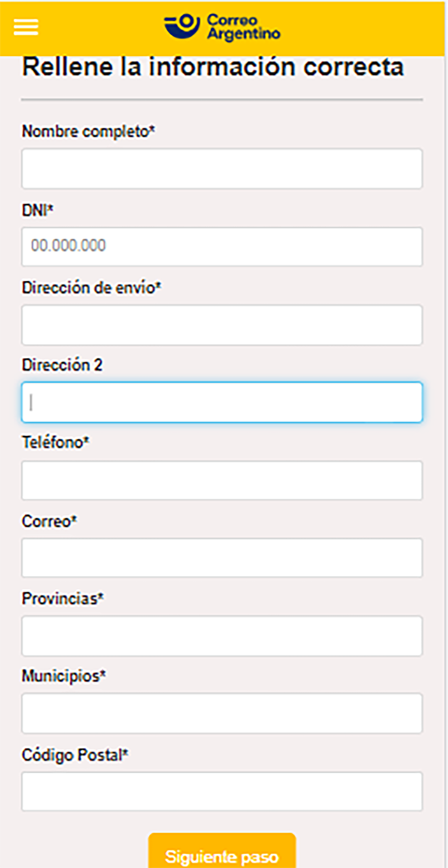Focus the Nombre completo input field
The width and height of the screenshot is (448, 868).
(x=222, y=168)
